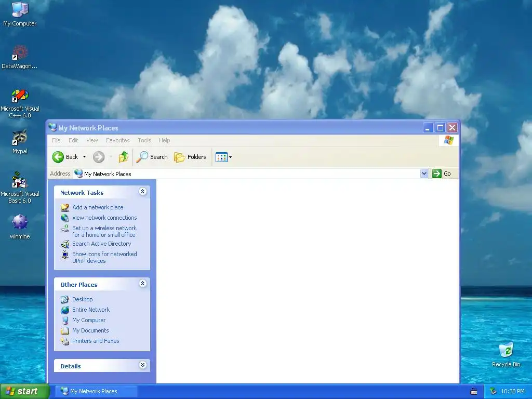Image resolution: width=532 pixels, height=399 pixels.
Task: Click the Search Active Directory icon
Action: [x=65, y=244]
